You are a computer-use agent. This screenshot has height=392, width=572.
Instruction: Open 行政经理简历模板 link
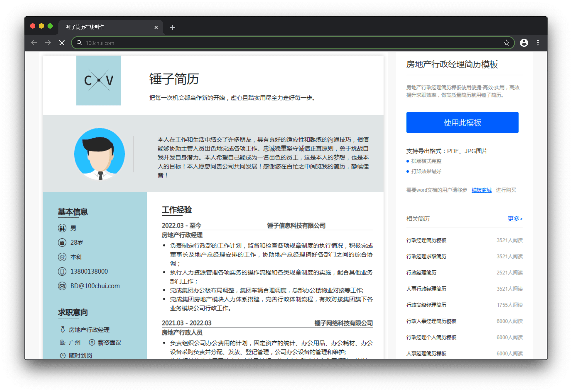tap(426, 240)
